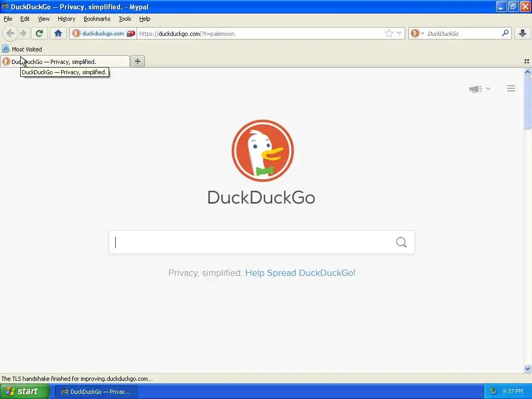Open the History menu
This screenshot has height=399, width=532.
tap(66, 19)
